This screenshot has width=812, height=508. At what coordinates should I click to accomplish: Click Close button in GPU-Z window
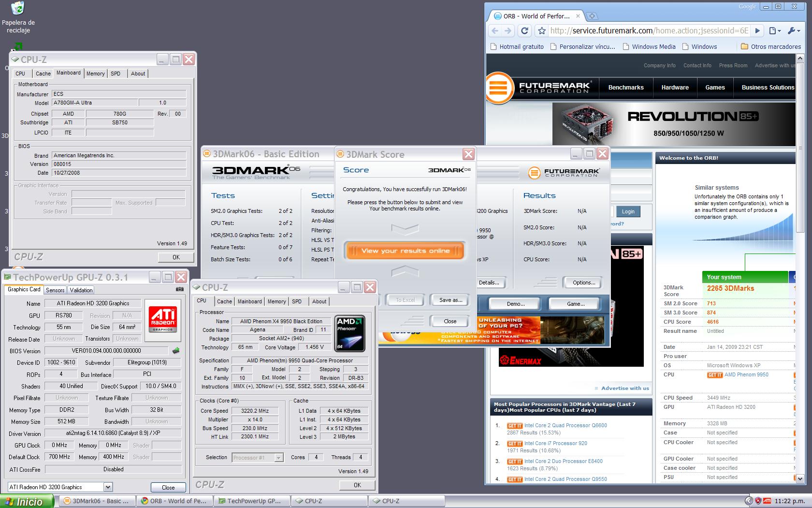(168, 487)
